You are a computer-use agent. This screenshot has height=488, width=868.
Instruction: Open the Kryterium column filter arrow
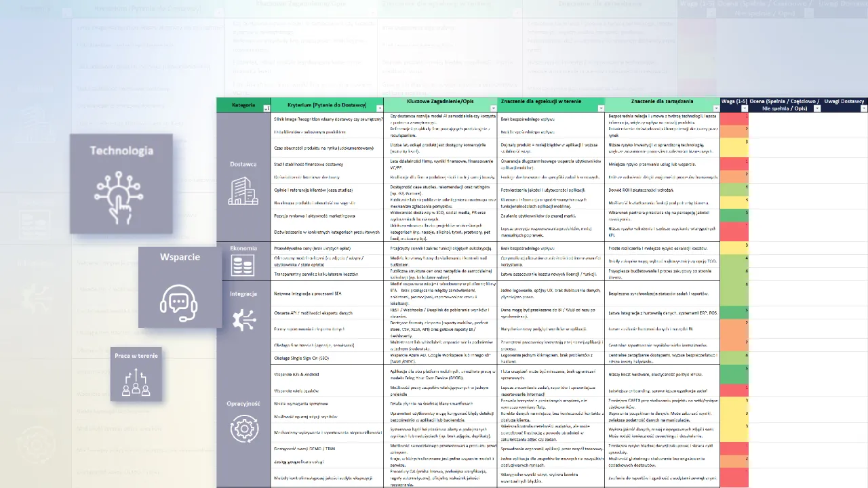pos(379,108)
